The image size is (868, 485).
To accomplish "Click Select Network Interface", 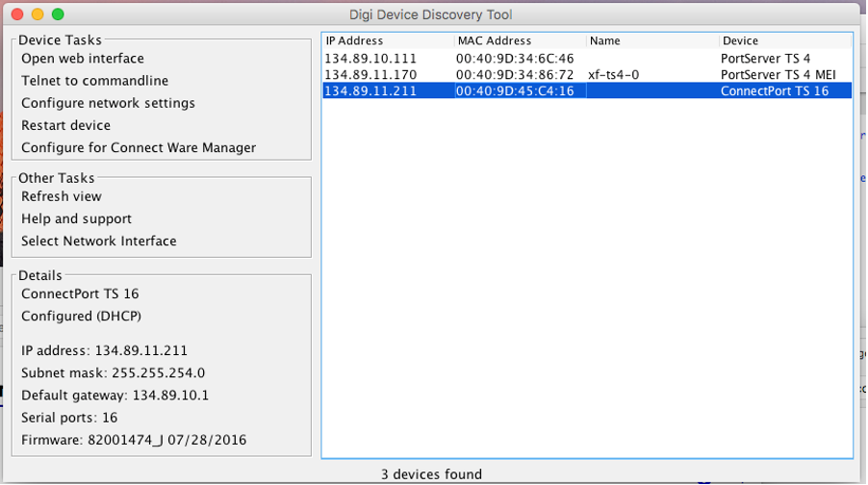I will (x=99, y=241).
